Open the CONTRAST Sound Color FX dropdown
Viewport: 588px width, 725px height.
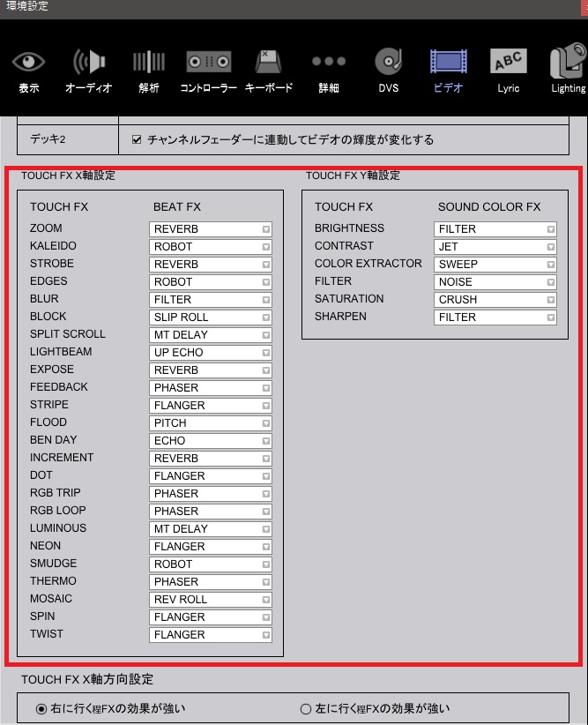click(x=495, y=246)
